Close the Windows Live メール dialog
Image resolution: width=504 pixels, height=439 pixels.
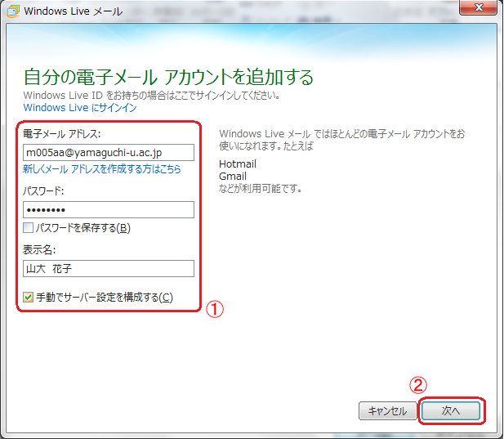click(x=479, y=7)
